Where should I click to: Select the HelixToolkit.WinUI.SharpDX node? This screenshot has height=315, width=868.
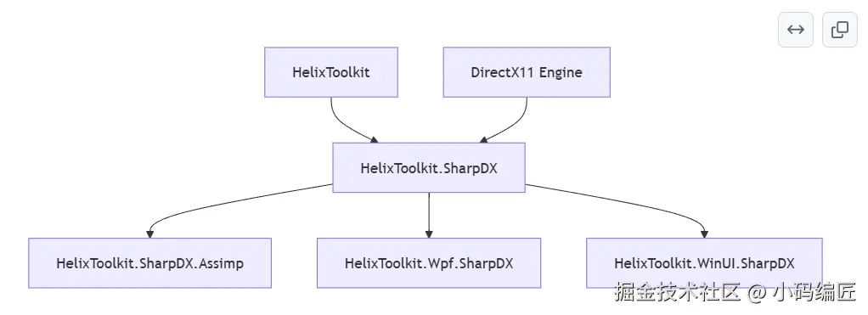tap(704, 263)
